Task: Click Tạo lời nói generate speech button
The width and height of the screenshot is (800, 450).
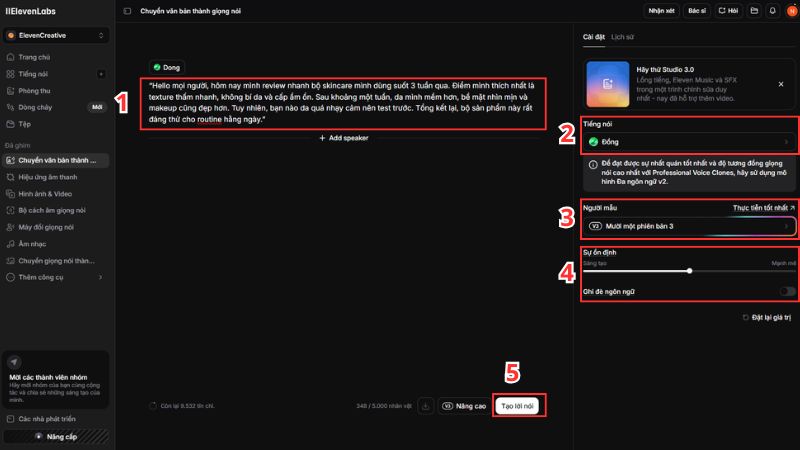Action: (x=517, y=406)
